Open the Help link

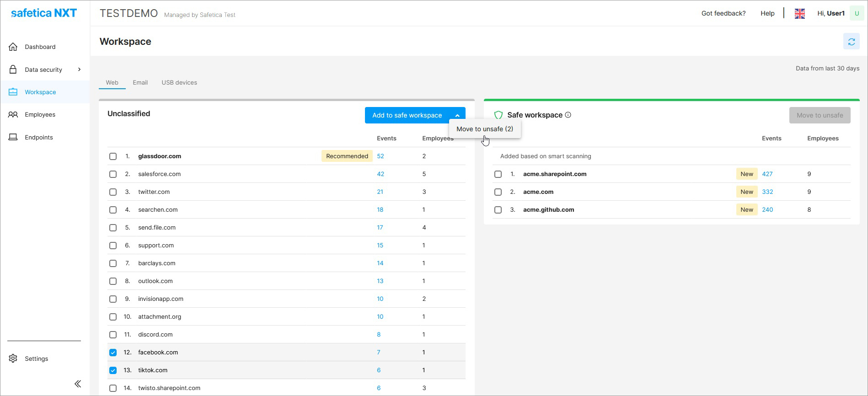pos(767,13)
